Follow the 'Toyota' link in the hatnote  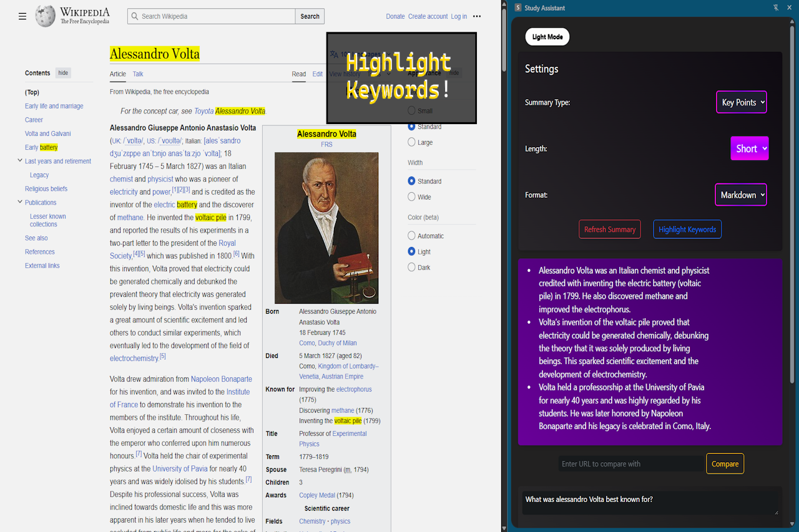[x=203, y=111]
